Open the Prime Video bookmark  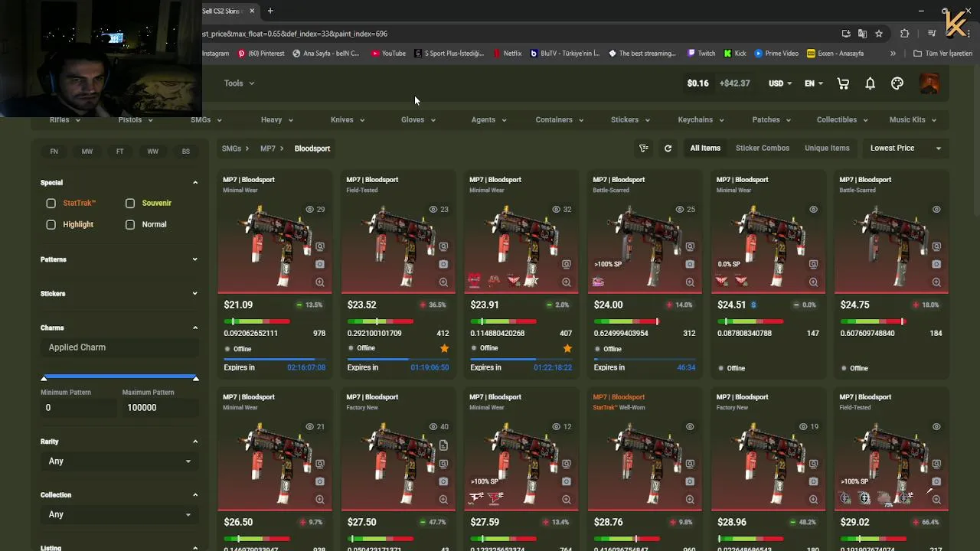[x=776, y=54]
